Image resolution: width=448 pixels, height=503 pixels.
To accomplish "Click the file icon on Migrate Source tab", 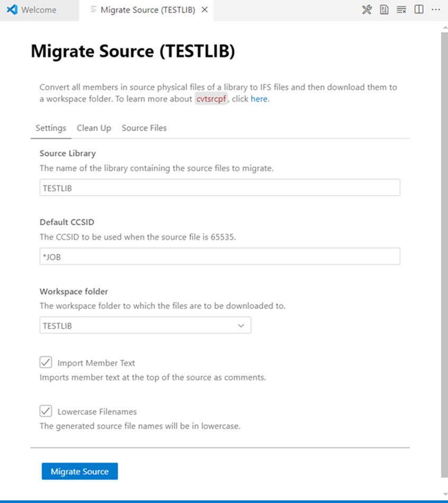I will pyautogui.click(x=94, y=10).
